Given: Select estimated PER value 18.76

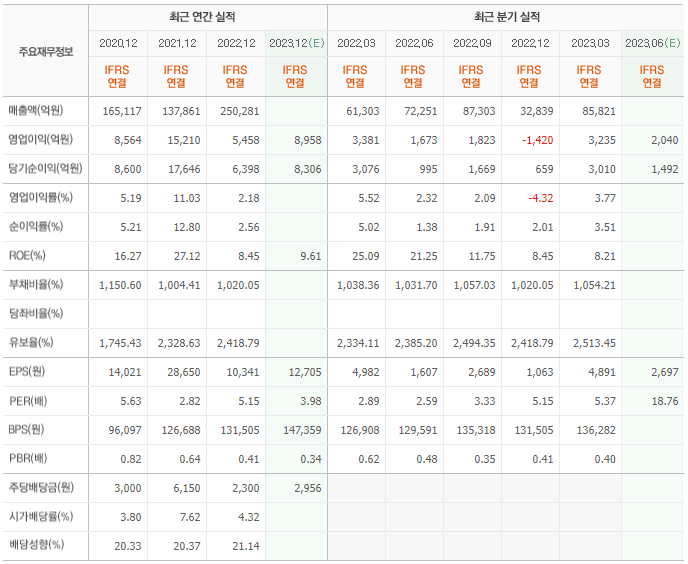Looking at the screenshot, I should pos(665,401).
